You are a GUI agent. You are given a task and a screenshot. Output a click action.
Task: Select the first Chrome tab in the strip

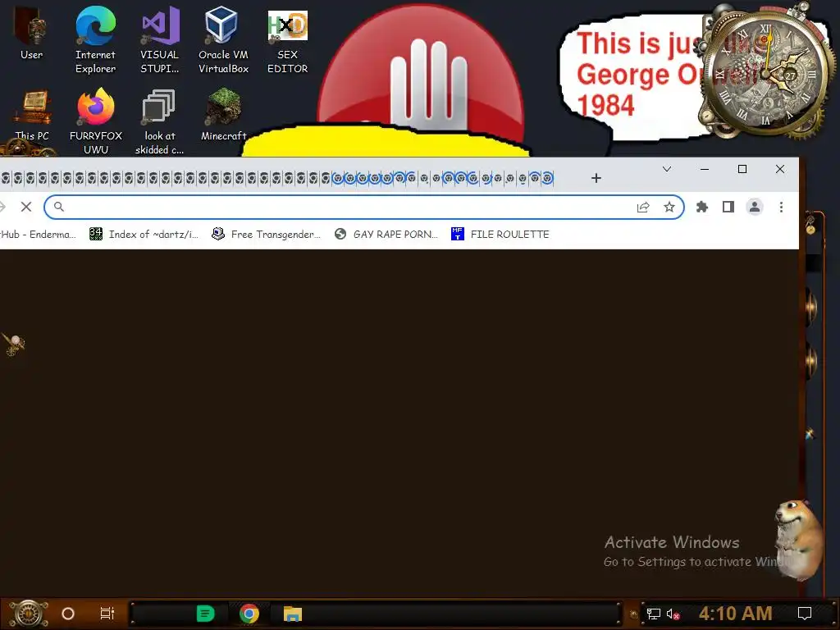tap(6, 178)
